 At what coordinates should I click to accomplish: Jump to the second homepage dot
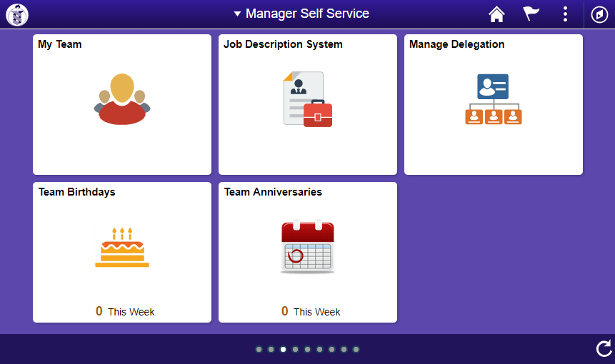point(271,349)
